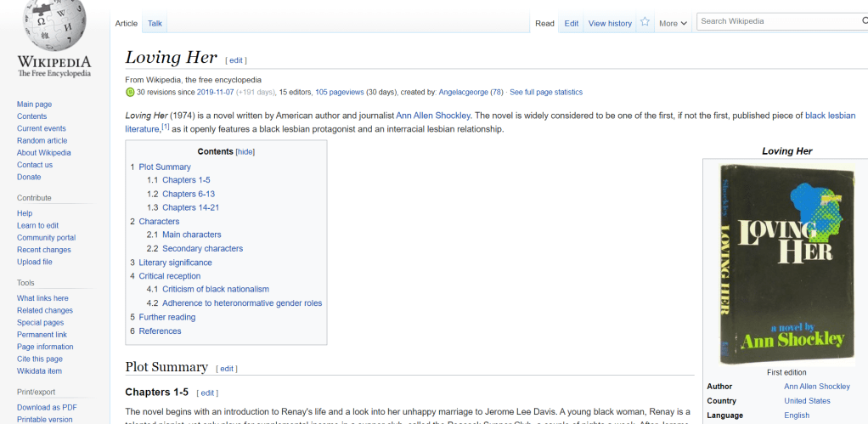Viewport: 868px width, 424px height.
Task: Open United States in infobox Country row
Action: click(x=807, y=401)
